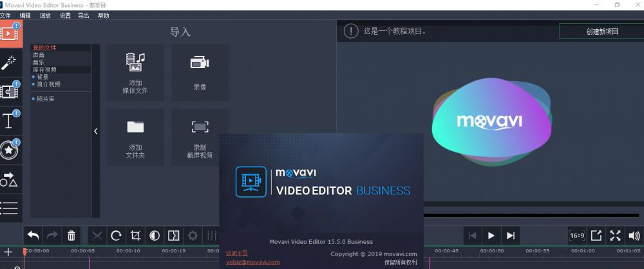Detach the preview window icon
This screenshot has height=269, width=644.
596,236
